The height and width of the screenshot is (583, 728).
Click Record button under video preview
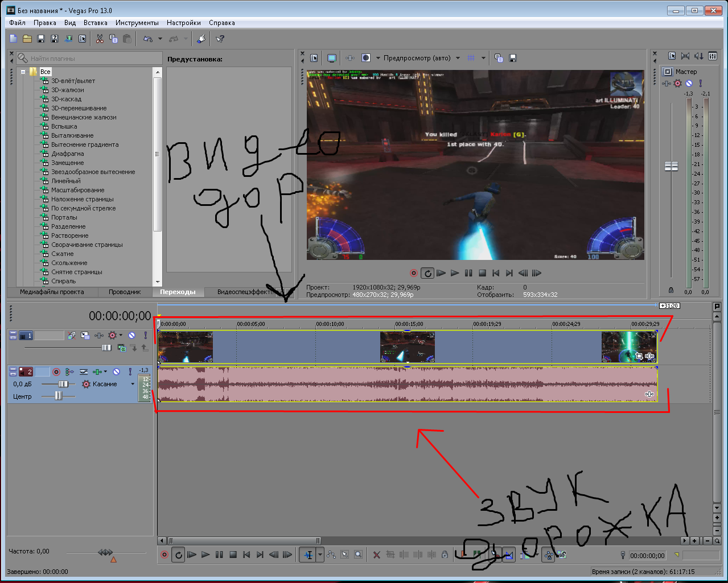(x=414, y=273)
